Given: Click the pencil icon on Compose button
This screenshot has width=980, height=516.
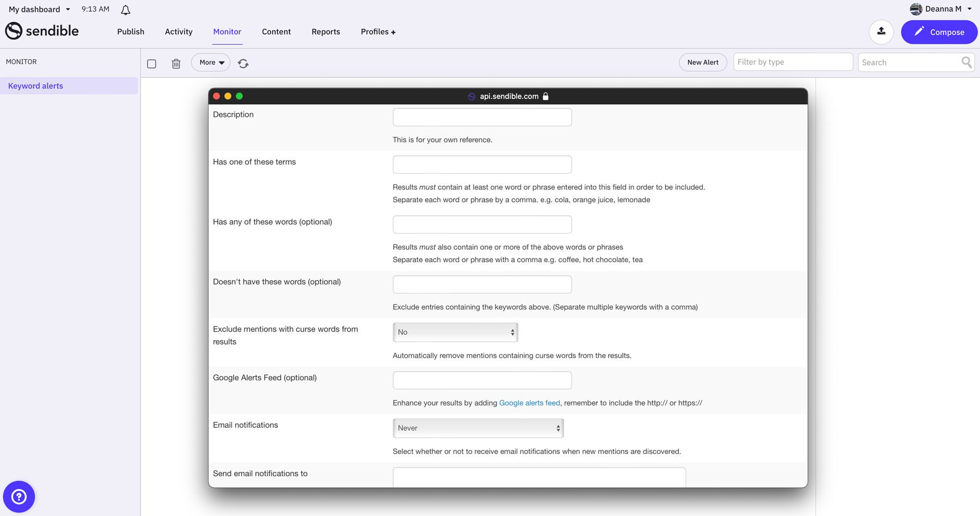Looking at the screenshot, I should [918, 32].
